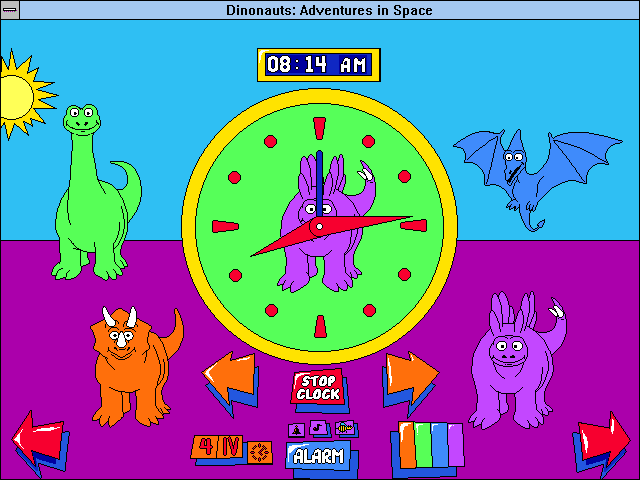Click the orange right arrow near the clock
The height and width of the screenshot is (480, 640).
[410, 378]
